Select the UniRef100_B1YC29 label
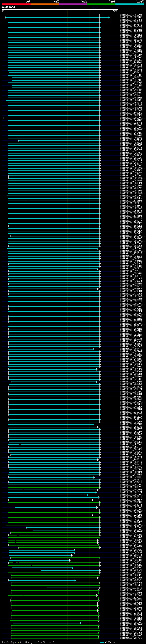The image size is (146, 644). pos(131,598)
